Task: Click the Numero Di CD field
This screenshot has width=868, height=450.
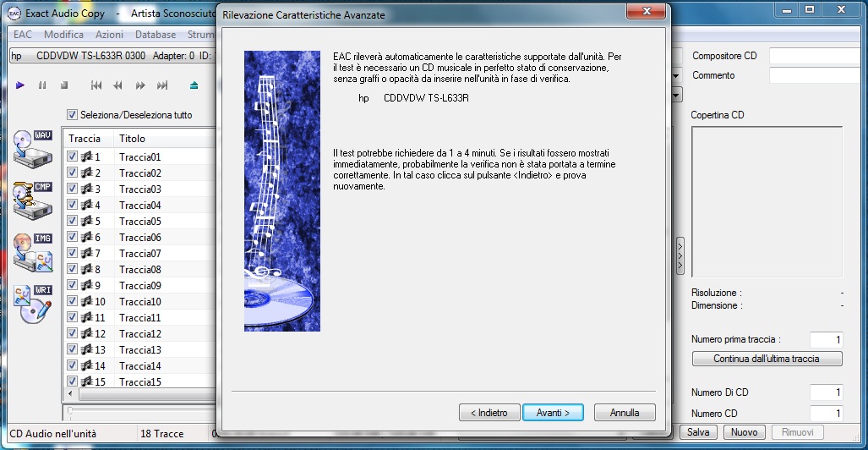Action: [827, 392]
